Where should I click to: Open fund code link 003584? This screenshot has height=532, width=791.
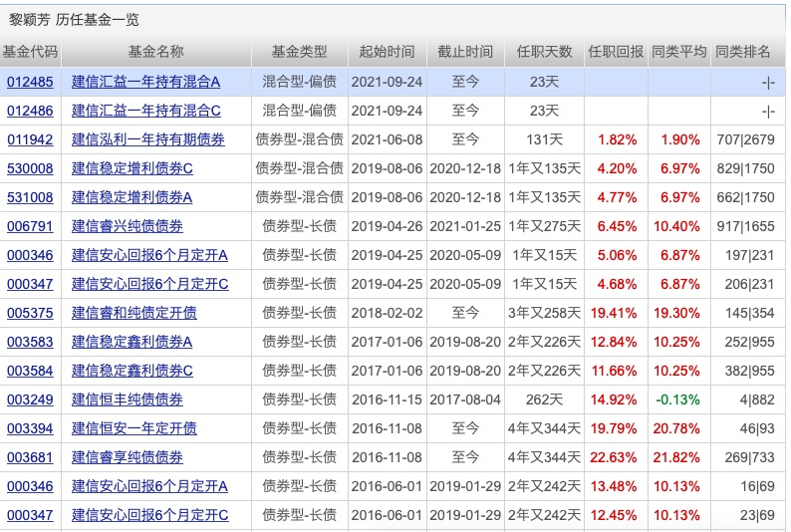click(30, 371)
